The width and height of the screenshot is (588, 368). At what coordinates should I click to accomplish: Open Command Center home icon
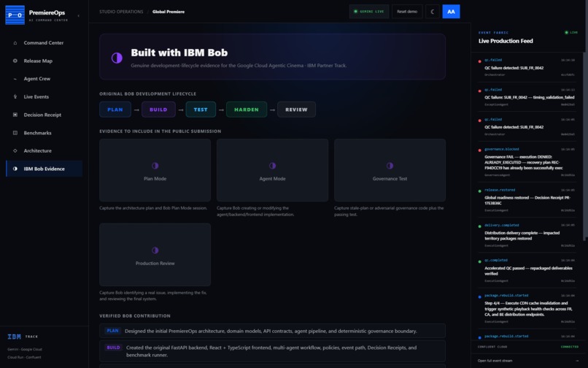click(x=15, y=43)
